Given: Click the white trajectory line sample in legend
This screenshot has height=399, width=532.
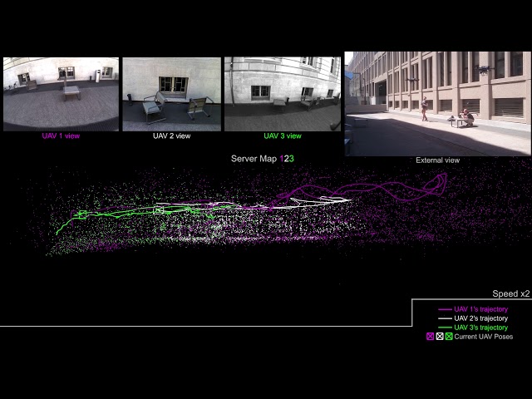Looking at the screenshot, I should click(445, 318).
